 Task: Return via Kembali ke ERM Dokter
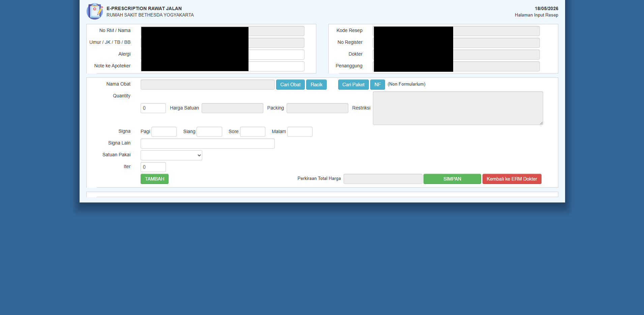coord(512,179)
